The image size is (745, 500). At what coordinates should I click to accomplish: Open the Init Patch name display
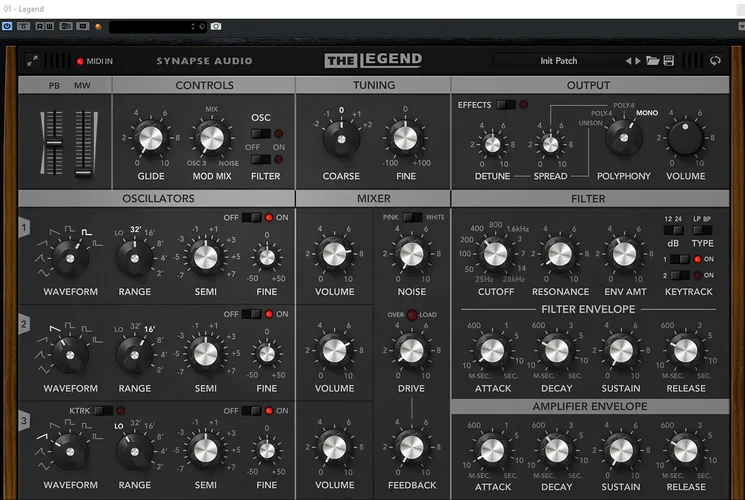(x=559, y=61)
